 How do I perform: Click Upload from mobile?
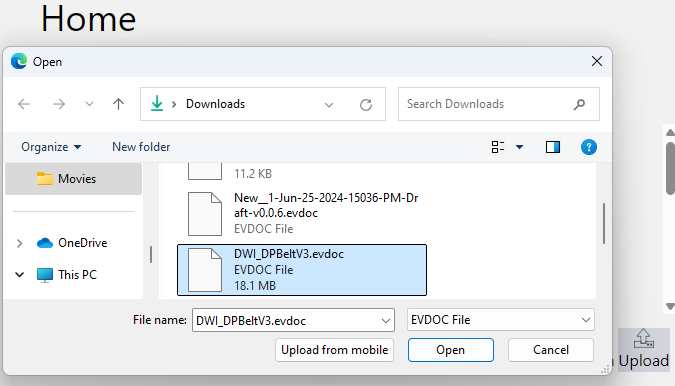(x=334, y=350)
